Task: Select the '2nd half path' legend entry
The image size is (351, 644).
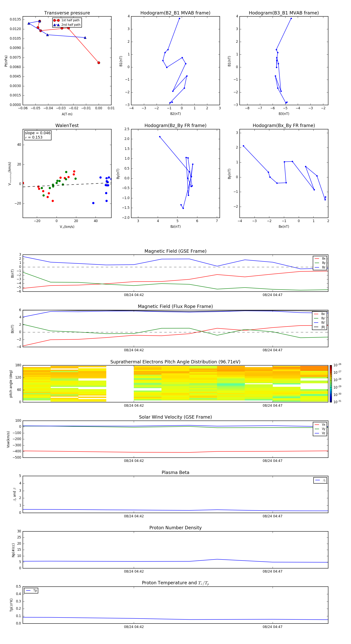Action: 67,25
